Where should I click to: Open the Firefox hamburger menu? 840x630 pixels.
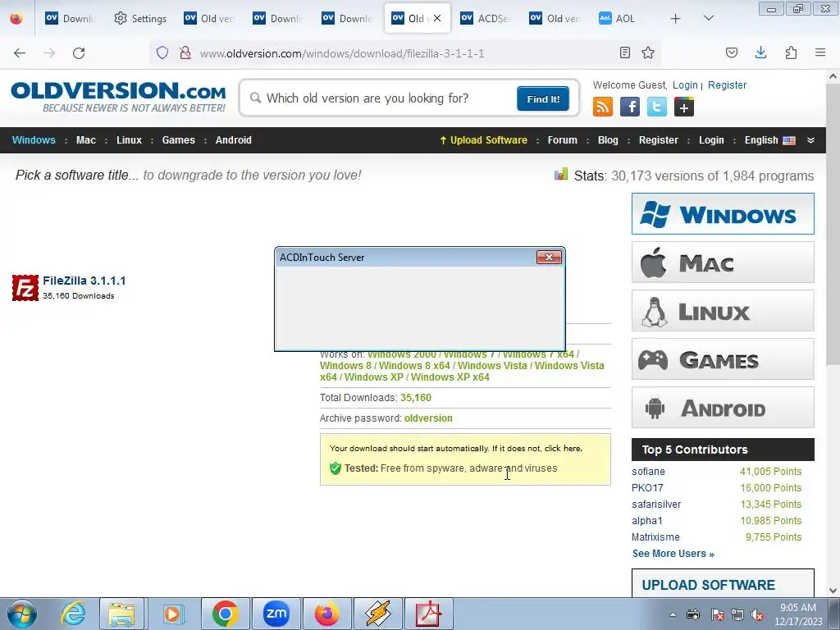click(x=820, y=52)
